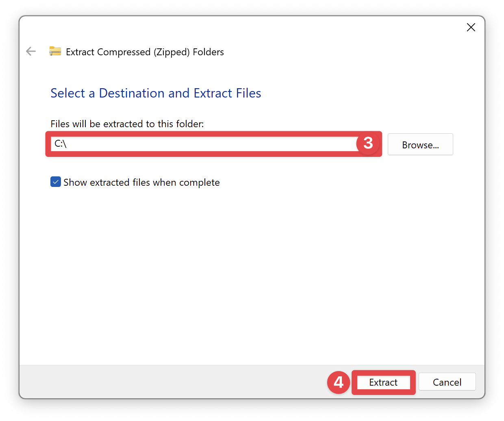Click the 'Show extracted files when complete' label
Screen dimensions: 504x421
click(141, 182)
